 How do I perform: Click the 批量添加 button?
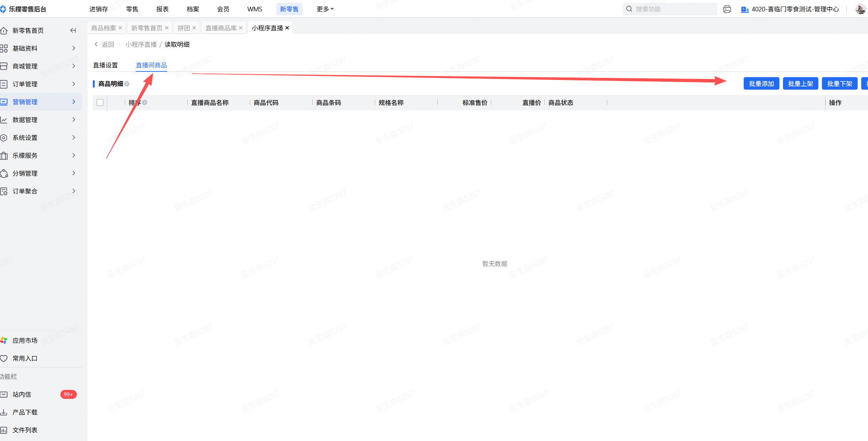[x=761, y=84]
